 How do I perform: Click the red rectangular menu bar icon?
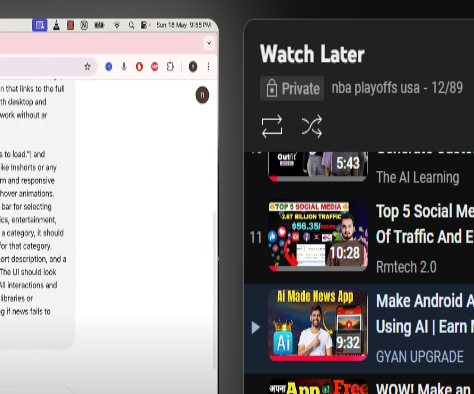(x=70, y=25)
